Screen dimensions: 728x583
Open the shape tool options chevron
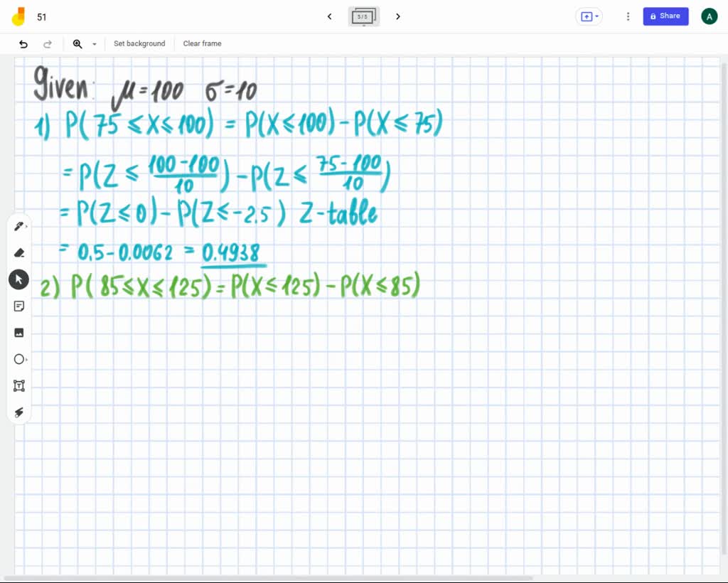[28, 359]
